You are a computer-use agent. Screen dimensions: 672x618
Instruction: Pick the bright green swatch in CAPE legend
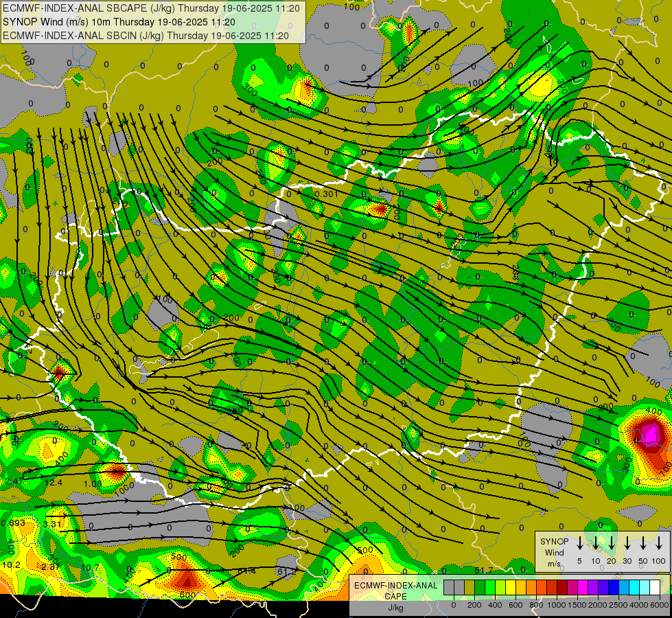click(490, 587)
